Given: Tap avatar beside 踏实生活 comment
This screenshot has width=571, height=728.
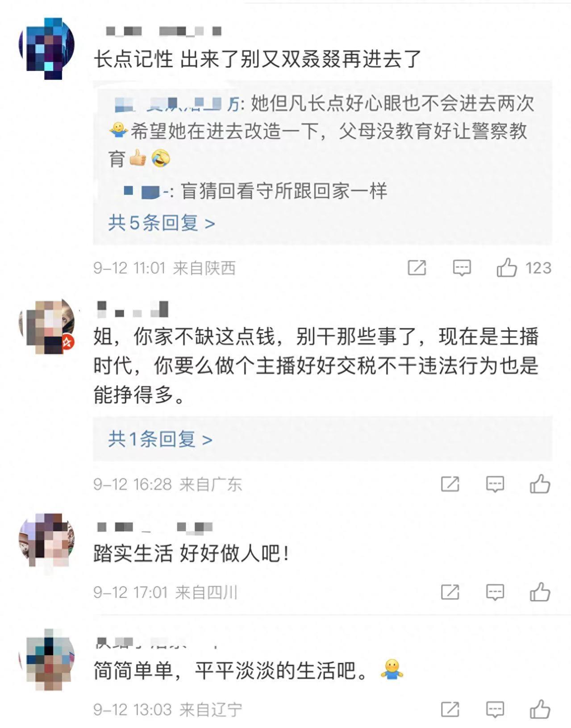Looking at the screenshot, I should point(46,540).
